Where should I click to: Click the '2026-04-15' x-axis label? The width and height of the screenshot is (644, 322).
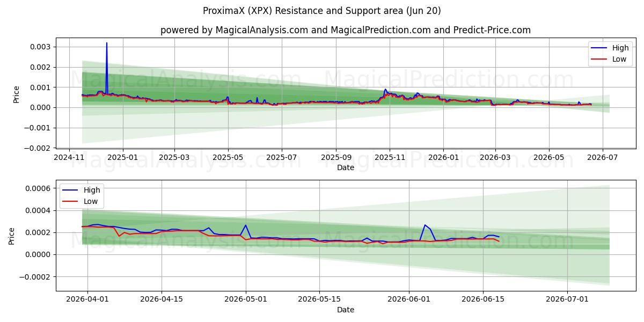click(x=162, y=301)
